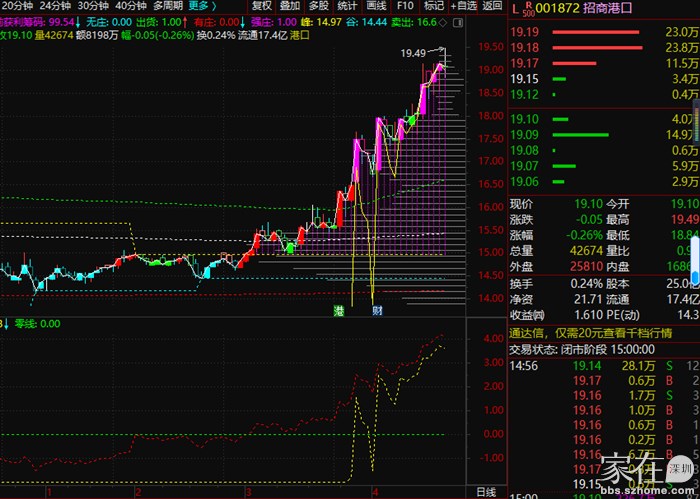The height and width of the screenshot is (499, 700).
Task: Select the 40分钟 period tab
Action: pyautogui.click(x=130, y=6)
